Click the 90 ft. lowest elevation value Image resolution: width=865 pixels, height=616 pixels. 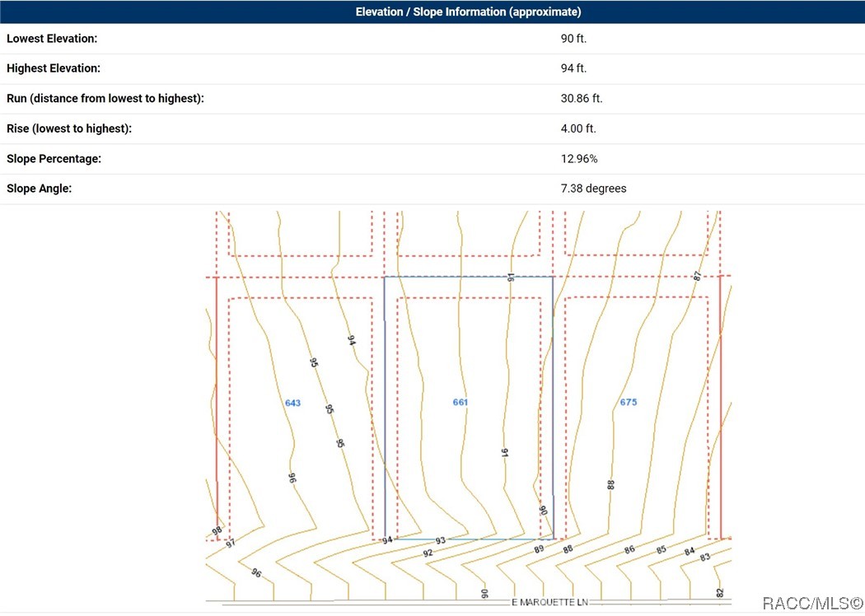[573, 39]
